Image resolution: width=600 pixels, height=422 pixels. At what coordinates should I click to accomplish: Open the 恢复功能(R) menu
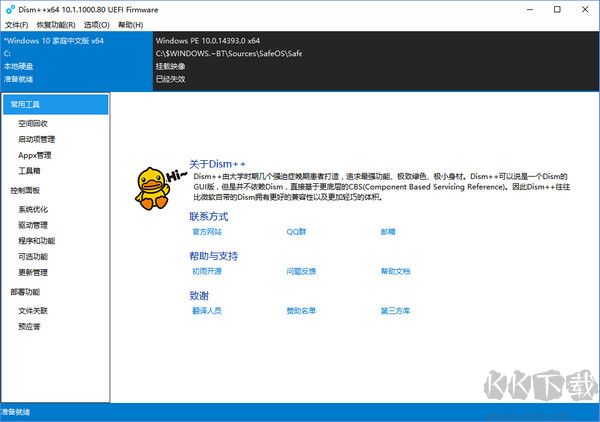(x=55, y=23)
